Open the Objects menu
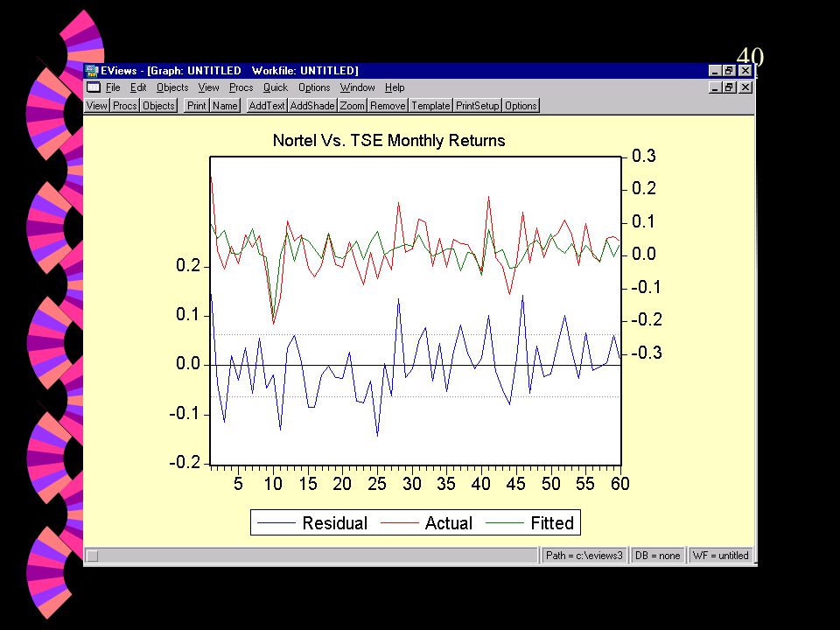The width and height of the screenshot is (840, 630). tap(172, 87)
